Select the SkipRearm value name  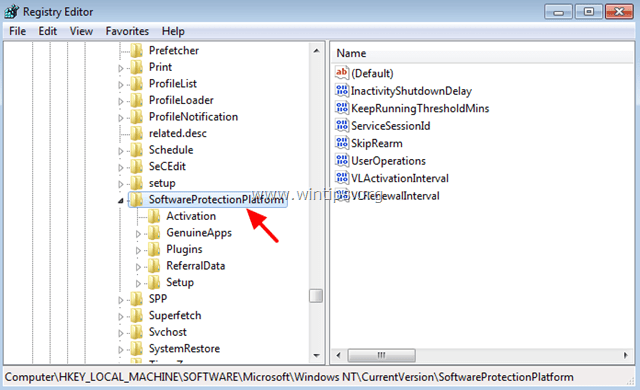pos(377,144)
